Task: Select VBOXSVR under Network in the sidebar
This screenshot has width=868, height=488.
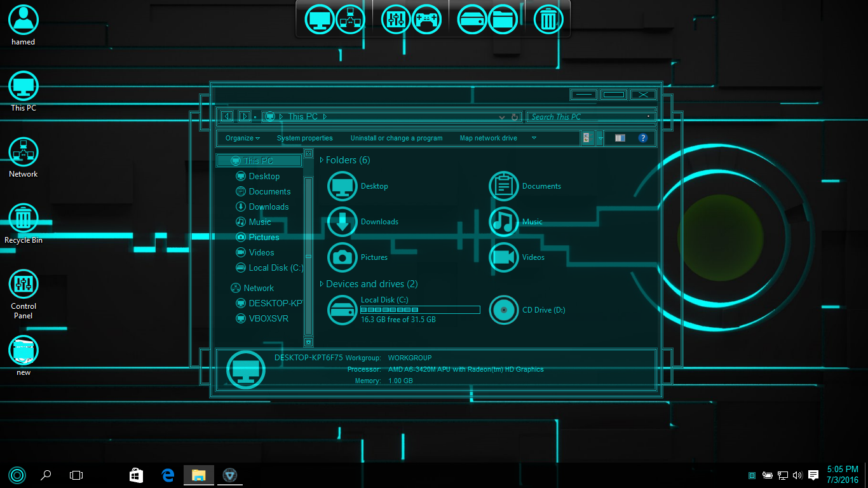Action: [268, 318]
